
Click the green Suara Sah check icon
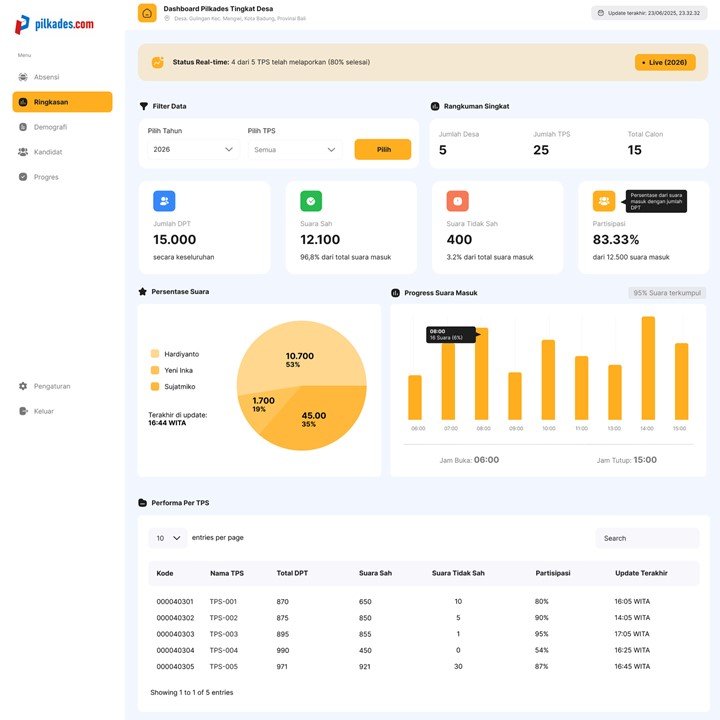pyautogui.click(x=311, y=201)
